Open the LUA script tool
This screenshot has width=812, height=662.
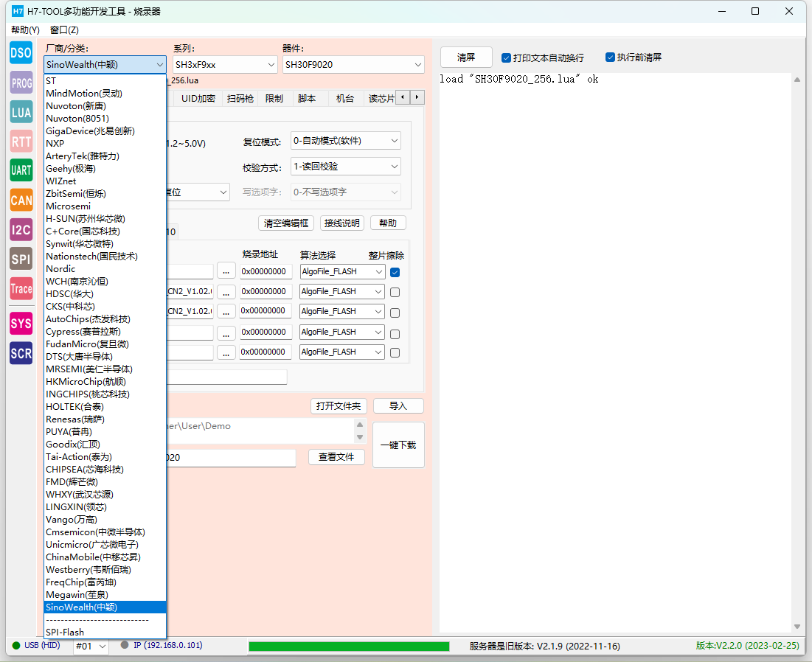21,112
